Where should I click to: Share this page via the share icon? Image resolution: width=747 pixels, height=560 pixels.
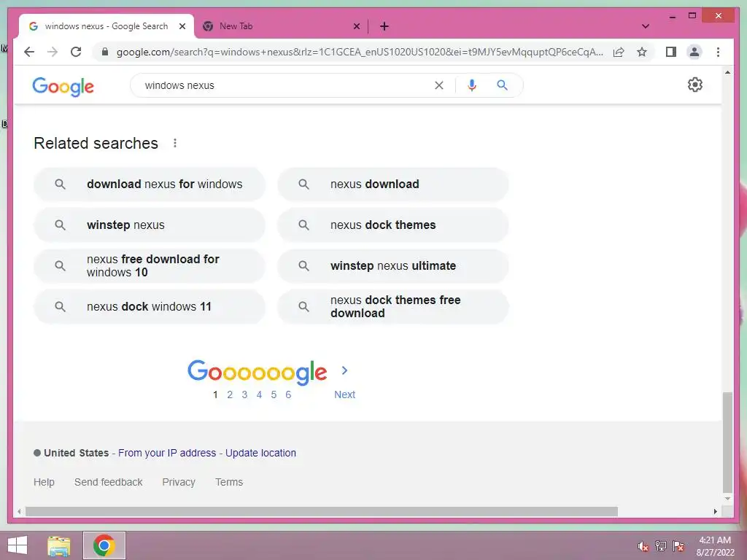[619, 52]
